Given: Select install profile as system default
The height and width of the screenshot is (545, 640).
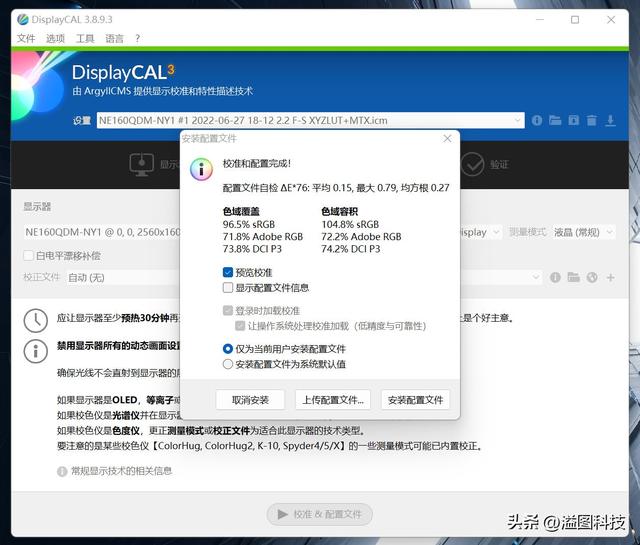Looking at the screenshot, I should pos(228,364).
